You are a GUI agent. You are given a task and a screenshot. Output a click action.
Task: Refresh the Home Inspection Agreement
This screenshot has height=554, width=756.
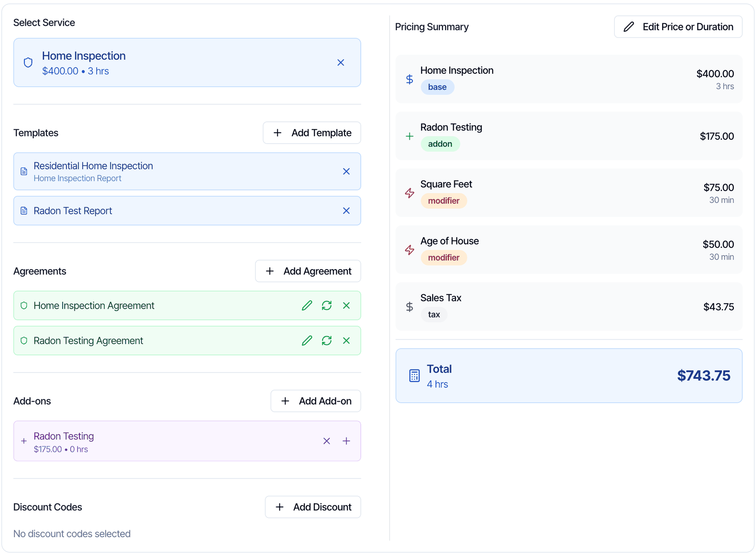[327, 305]
